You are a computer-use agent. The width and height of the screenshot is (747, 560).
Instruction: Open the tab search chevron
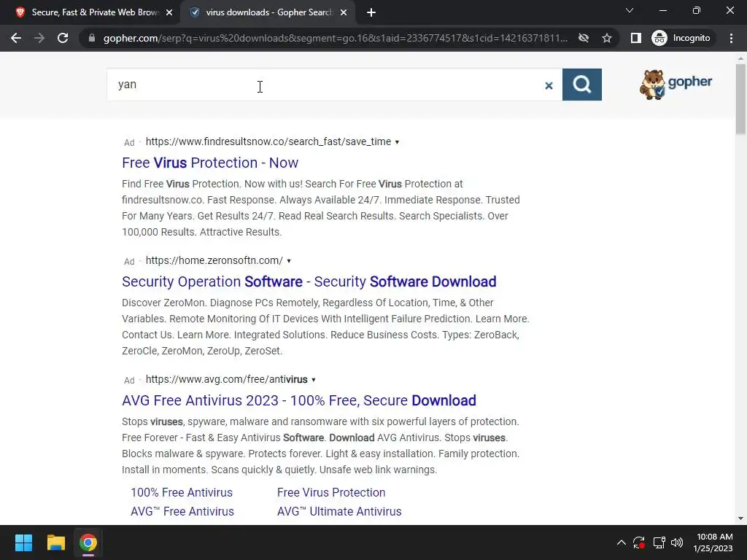tap(630, 10)
